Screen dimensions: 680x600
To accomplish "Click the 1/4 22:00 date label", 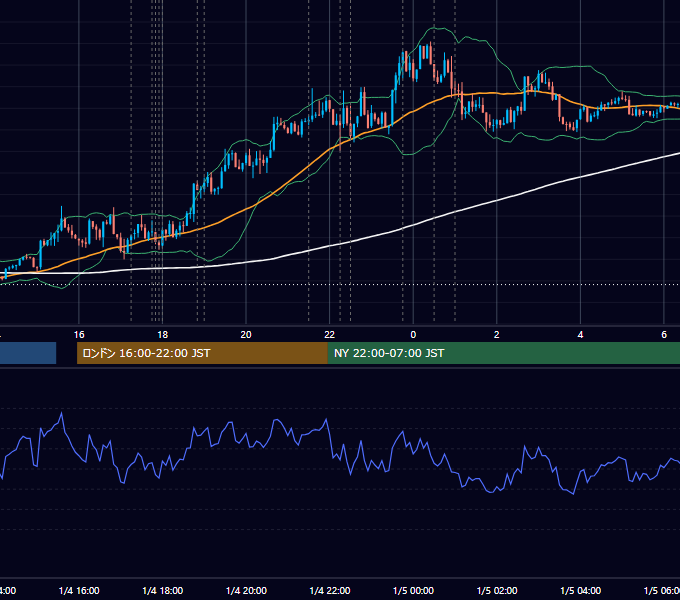I will pos(330,591).
